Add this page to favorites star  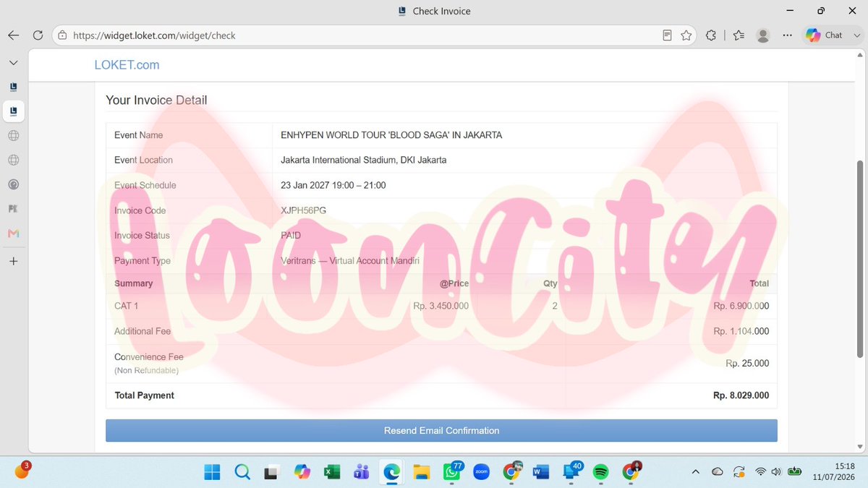pos(686,35)
